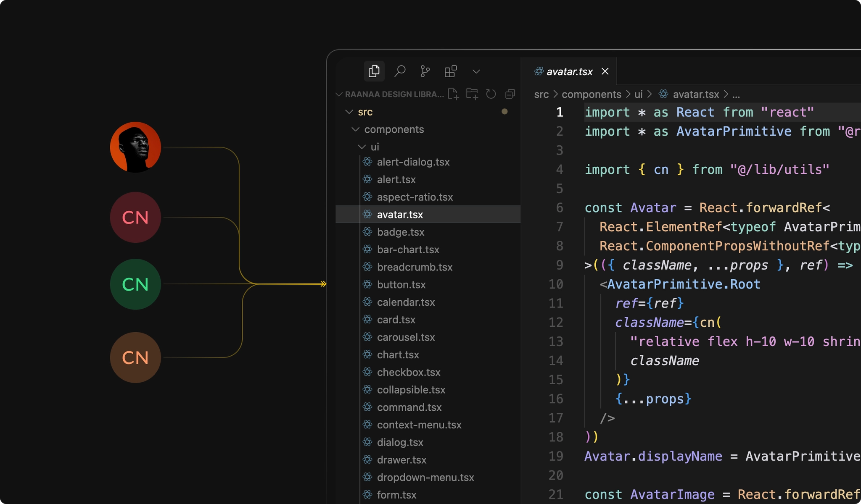861x504 pixels.
Task: Click line number 19 in the gutter
Action: pyautogui.click(x=556, y=456)
